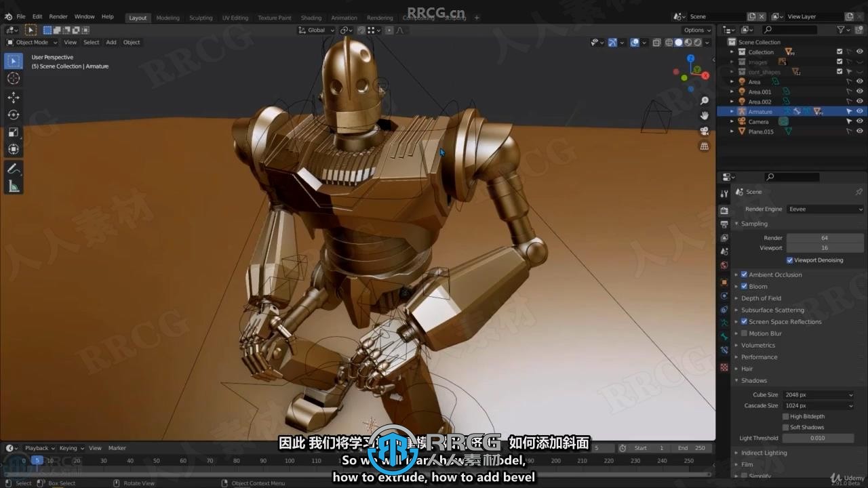
Task: Activate the Transform tool
Action: pyautogui.click(x=14, y=149)
